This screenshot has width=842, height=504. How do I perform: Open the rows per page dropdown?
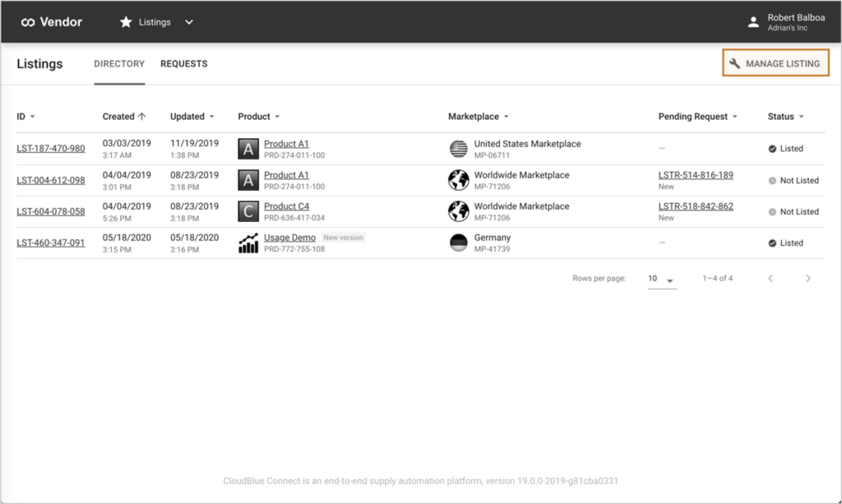coord(662,279)
